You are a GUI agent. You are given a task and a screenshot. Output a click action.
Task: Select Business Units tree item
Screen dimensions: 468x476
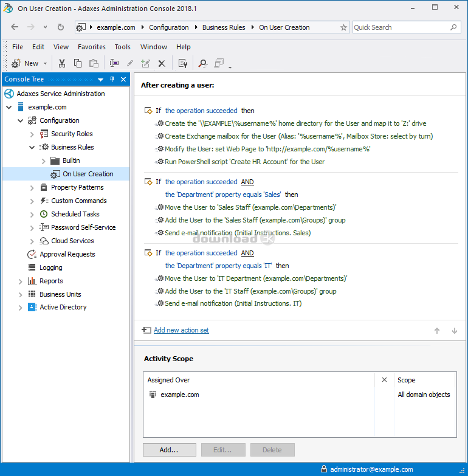coord(60,294)
